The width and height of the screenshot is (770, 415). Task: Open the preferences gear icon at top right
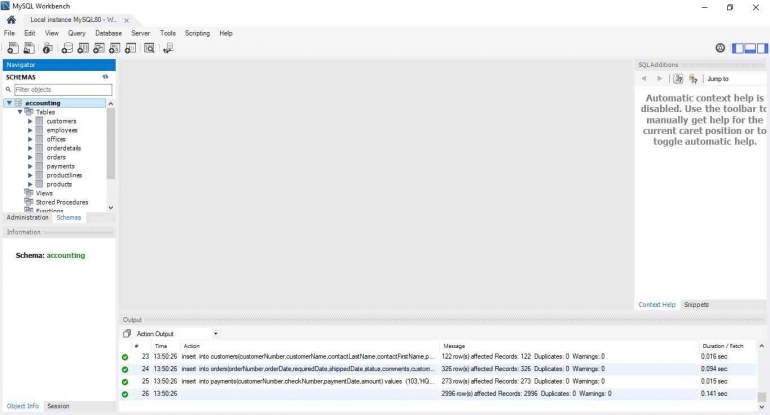(720, 48)
